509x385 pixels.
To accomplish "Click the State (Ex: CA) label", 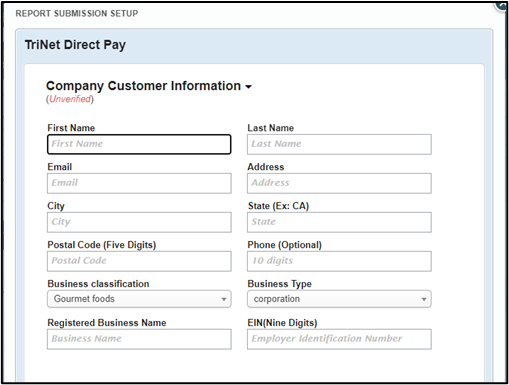I will click(x=278, y=206).
